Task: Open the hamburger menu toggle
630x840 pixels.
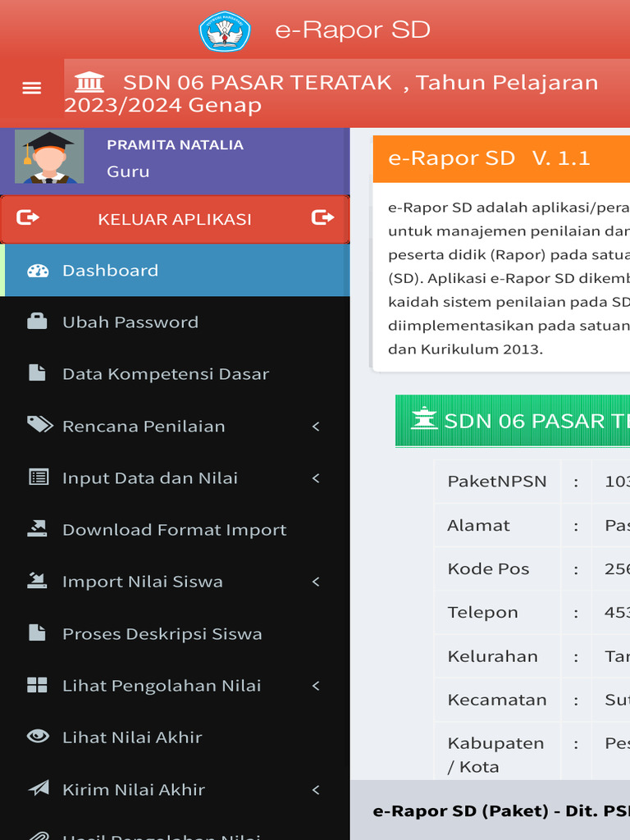Action: [x=32, y=88]
